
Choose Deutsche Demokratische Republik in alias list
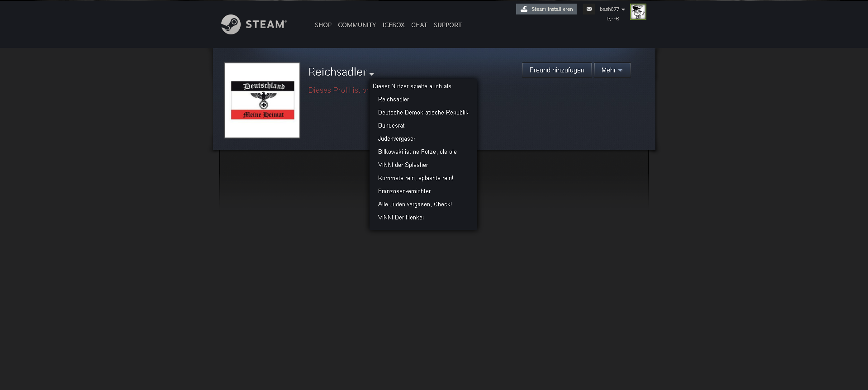(x=423, y=112)
